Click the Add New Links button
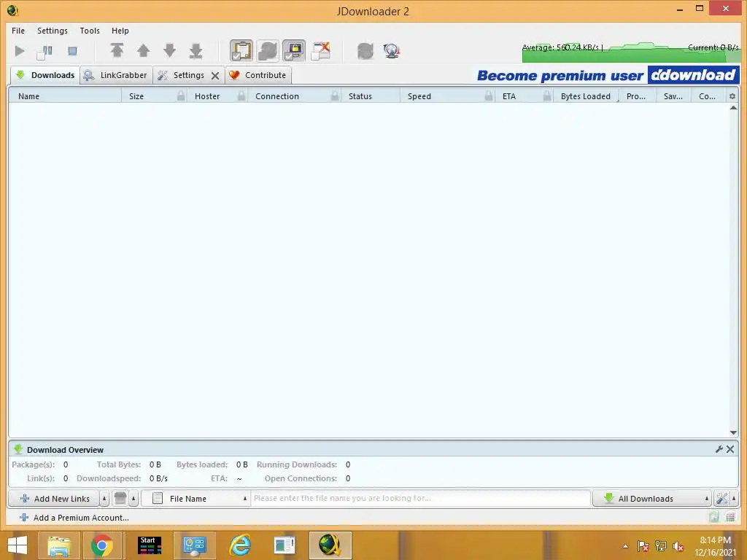The height and width of the screenshot is (560, 747). coord(54,499)
